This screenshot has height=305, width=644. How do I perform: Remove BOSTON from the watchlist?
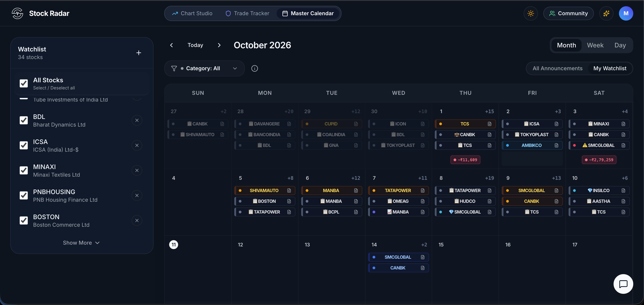tap(137, 220)
